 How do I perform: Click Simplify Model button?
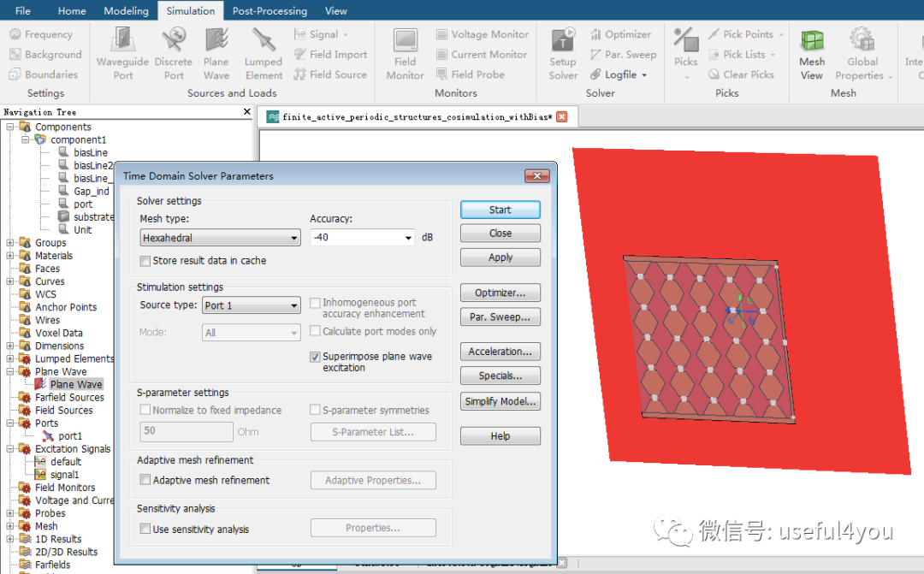point(500,401)
